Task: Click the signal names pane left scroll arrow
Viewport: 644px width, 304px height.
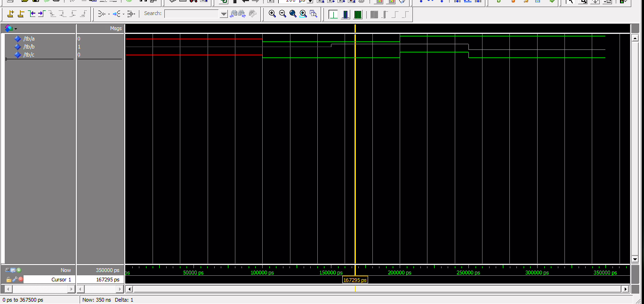Action: tap(8, 289)
